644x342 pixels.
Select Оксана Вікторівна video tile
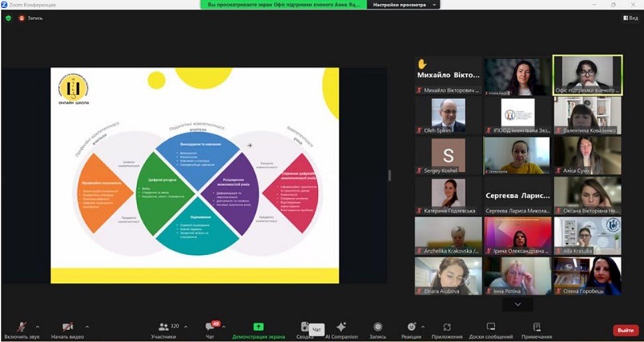pos(588,196)
